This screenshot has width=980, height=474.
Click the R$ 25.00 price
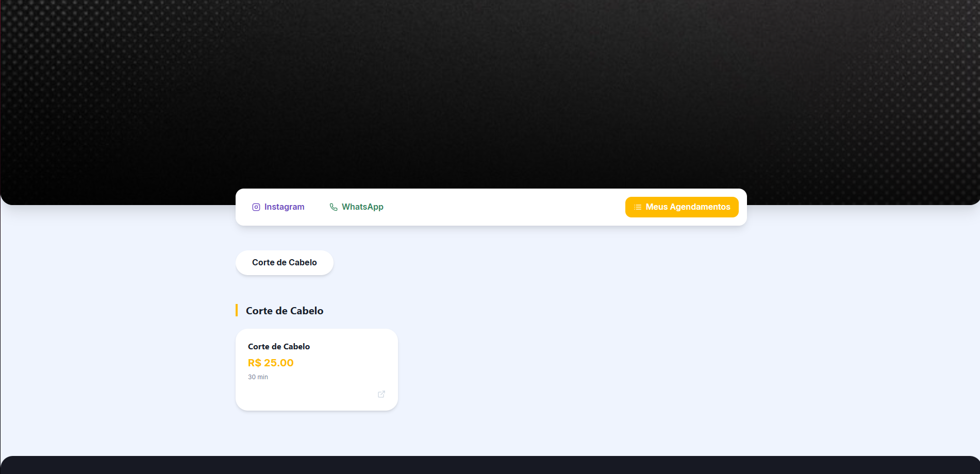coord(271,363)
